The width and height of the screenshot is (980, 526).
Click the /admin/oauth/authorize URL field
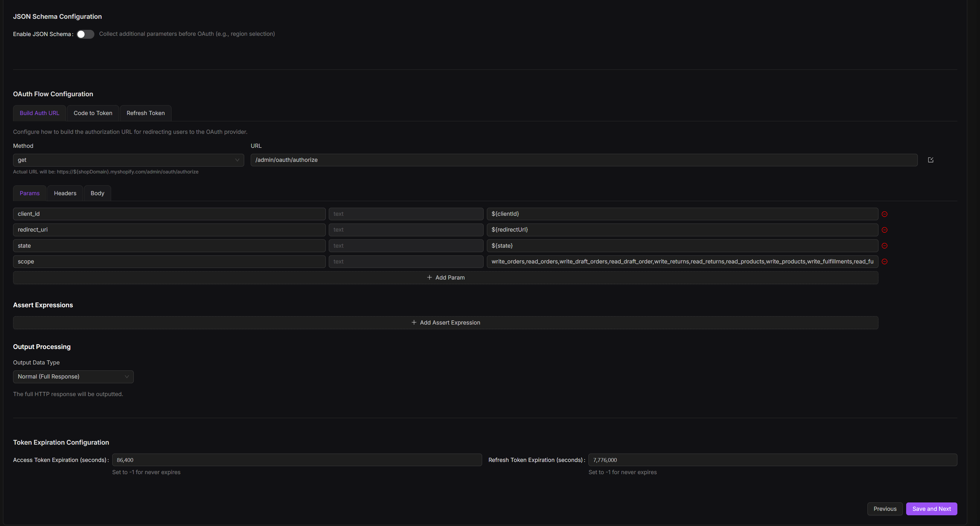click(x=533, y=160)
